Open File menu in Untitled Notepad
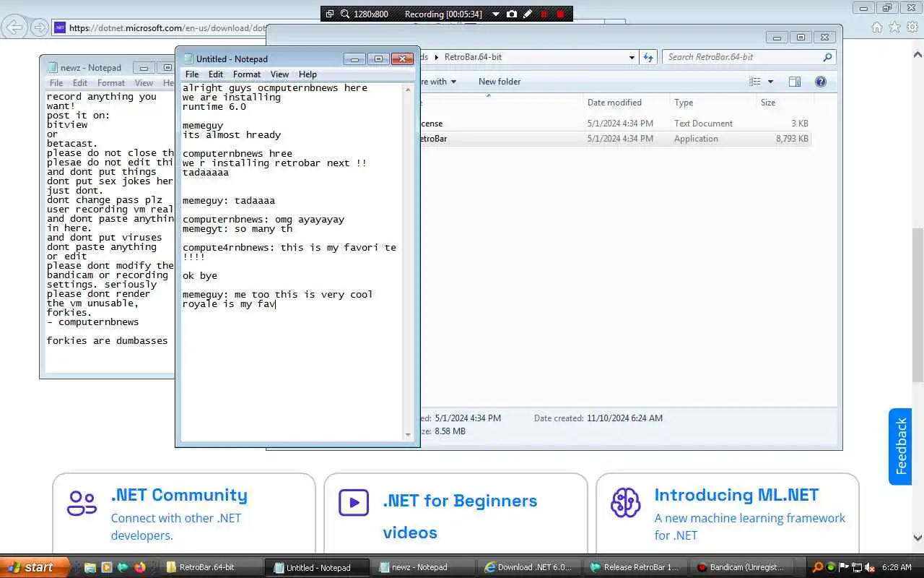 [192, 74]
